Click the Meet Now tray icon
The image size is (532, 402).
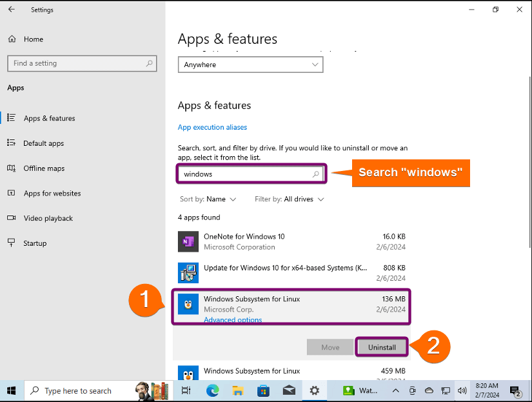point(412,391)
